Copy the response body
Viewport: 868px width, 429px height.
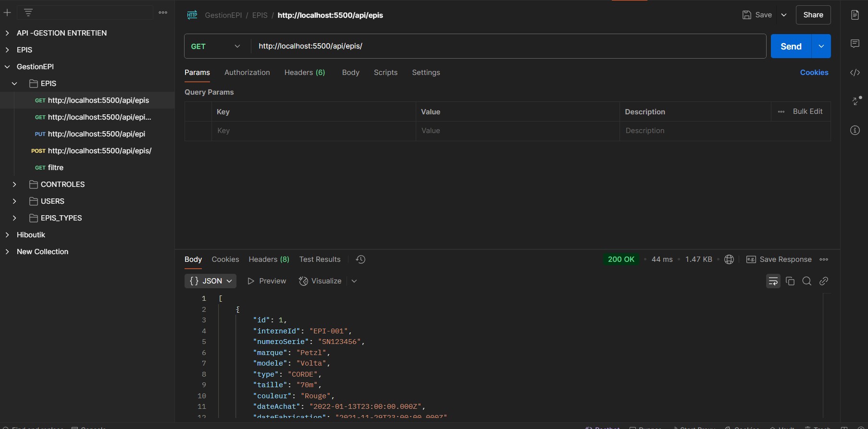pos(790,281)
